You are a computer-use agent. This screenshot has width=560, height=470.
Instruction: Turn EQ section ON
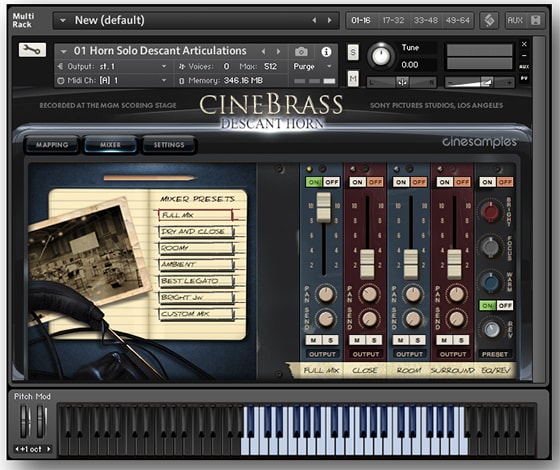click(488, 182)
